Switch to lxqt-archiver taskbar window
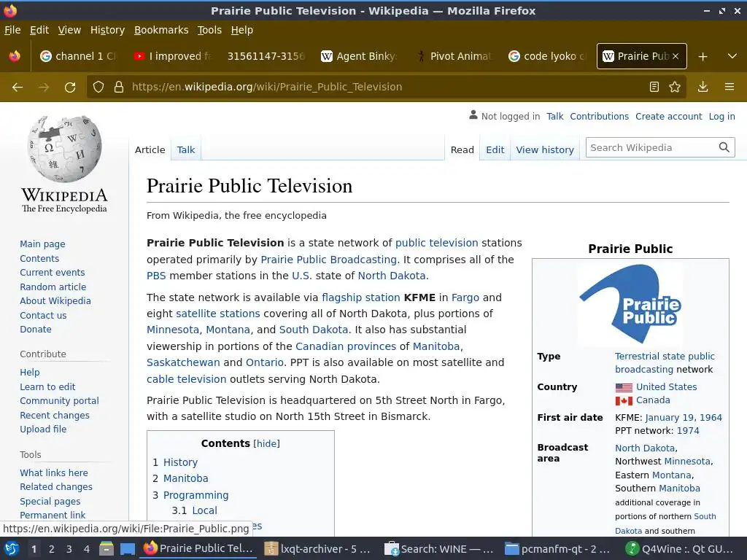 (x=318, y=549)
